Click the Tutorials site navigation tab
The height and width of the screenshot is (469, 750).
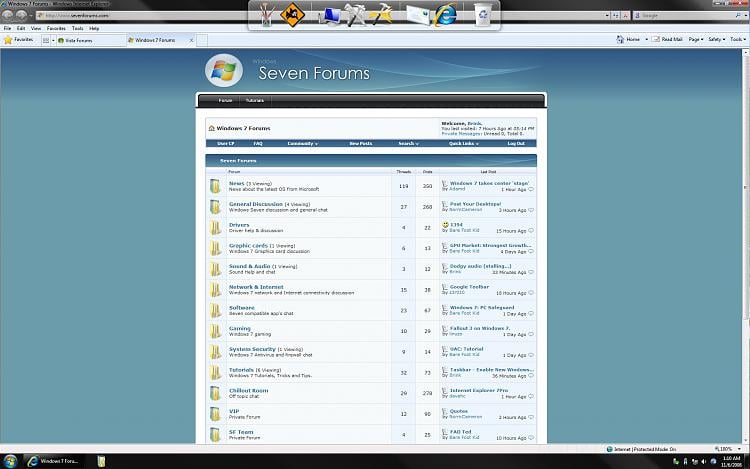click(254, 100)
